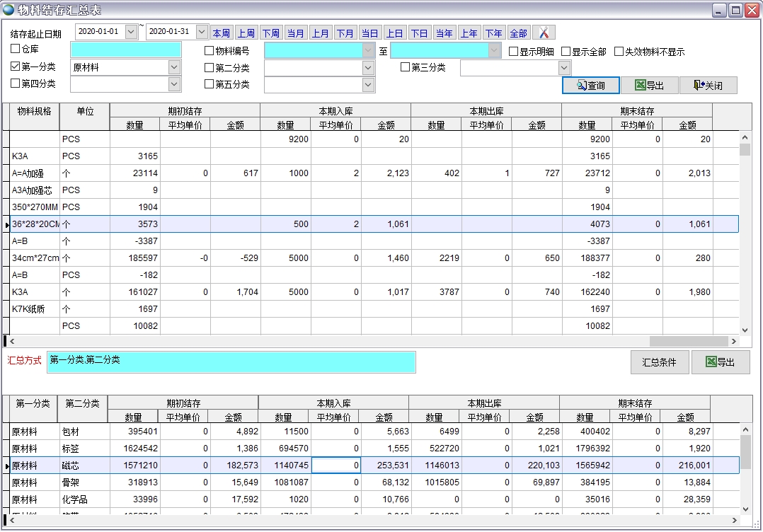Click row indicator arrow of 36*28*20CM row

click(x=6, y=224)
